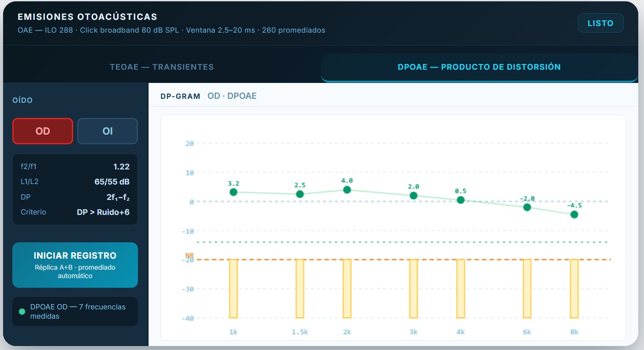Viewport: 644px width, 350px height.
Task: Click the INICIAR REGISTRO button
Action: (75, 265)
